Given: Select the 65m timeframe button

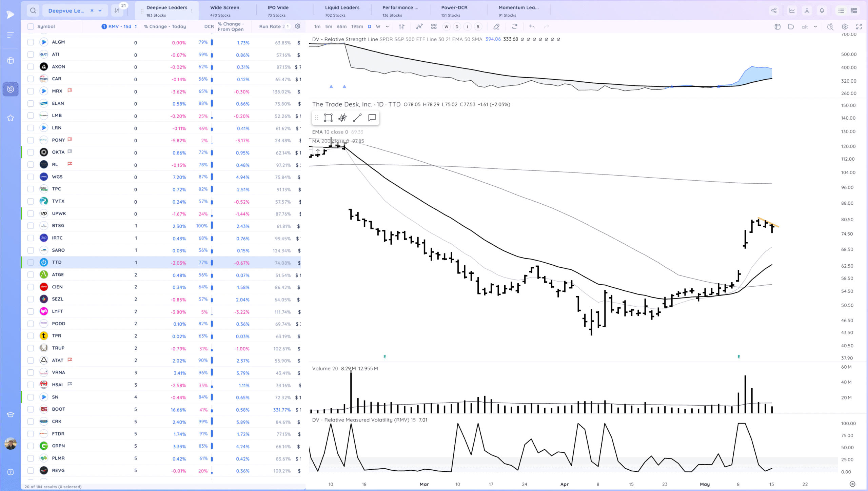Looking at the screenshot, I should (x=341, y=26).
